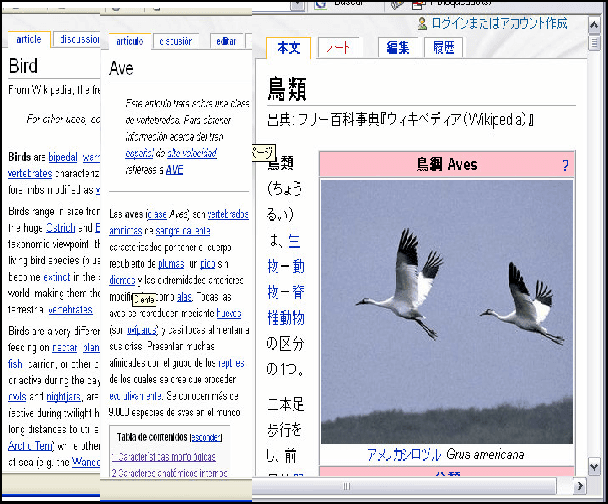Select the artículo tab in the Spanish Ave window
The height and width of the screenshot is (504, 608).
coord(130,41)
